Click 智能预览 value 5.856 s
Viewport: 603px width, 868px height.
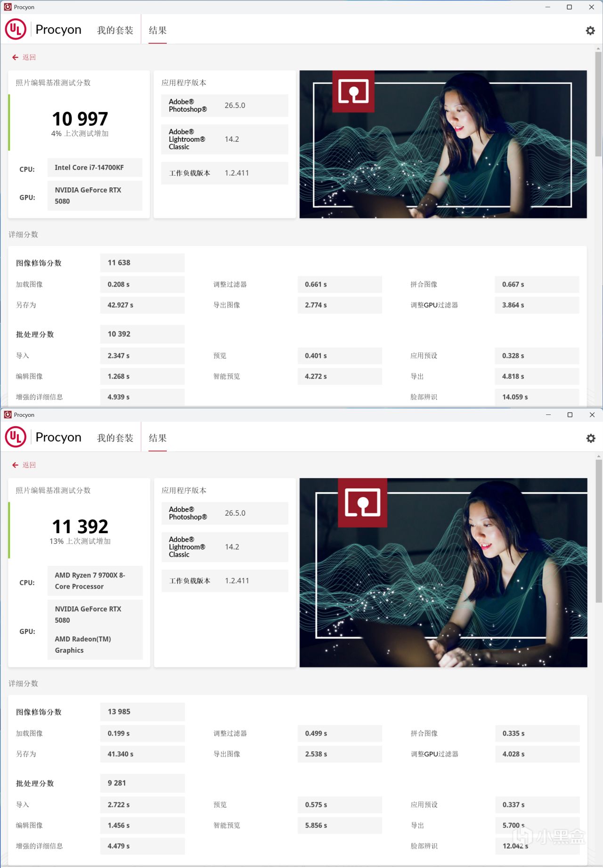tap(340, 826)
